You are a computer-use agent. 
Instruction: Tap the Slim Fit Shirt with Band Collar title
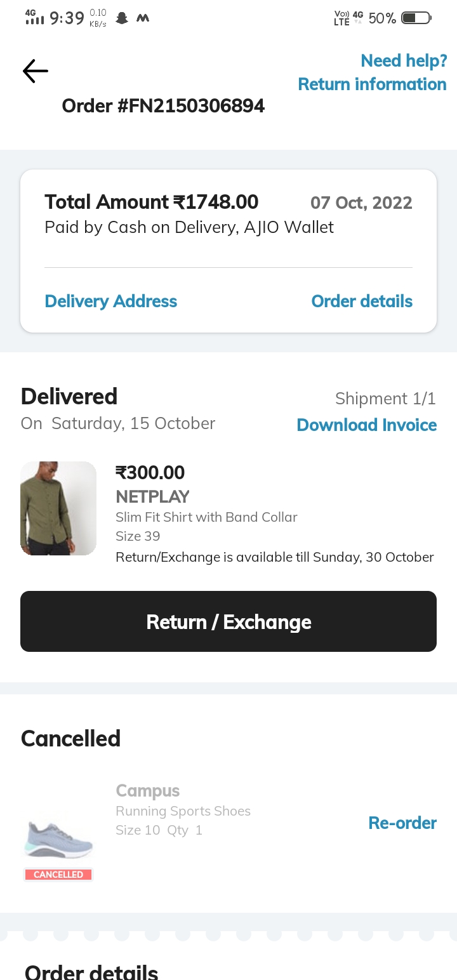tap(206, 517)
